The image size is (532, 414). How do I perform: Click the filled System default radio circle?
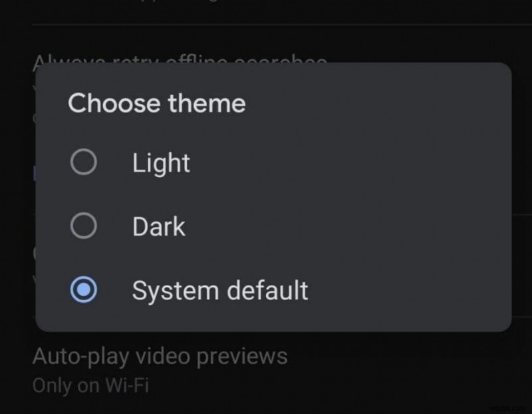click(x=83, y=290)
